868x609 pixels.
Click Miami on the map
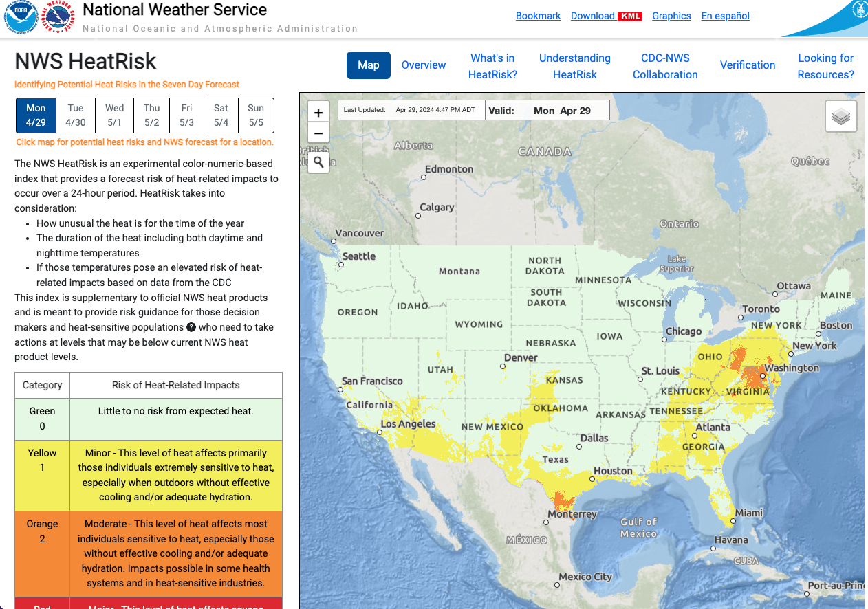748,513
